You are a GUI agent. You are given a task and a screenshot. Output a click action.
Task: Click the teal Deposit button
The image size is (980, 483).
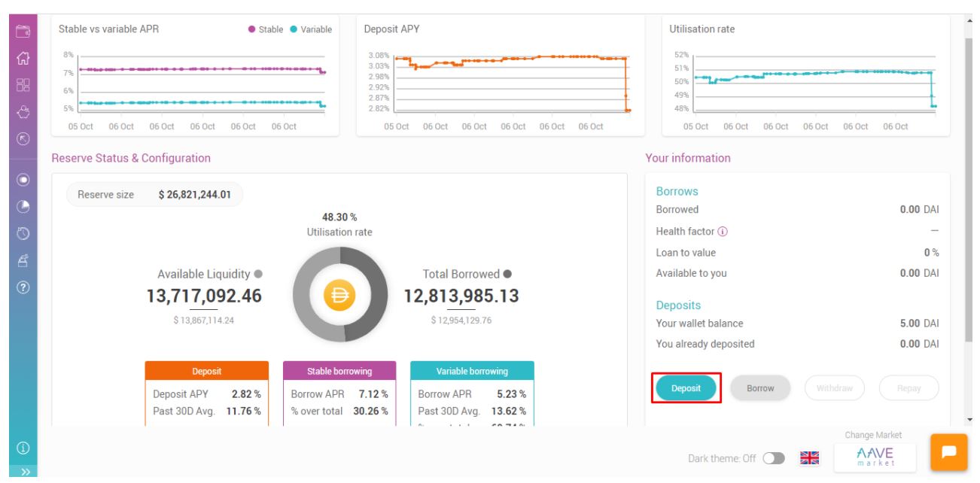tap(686, 388)
